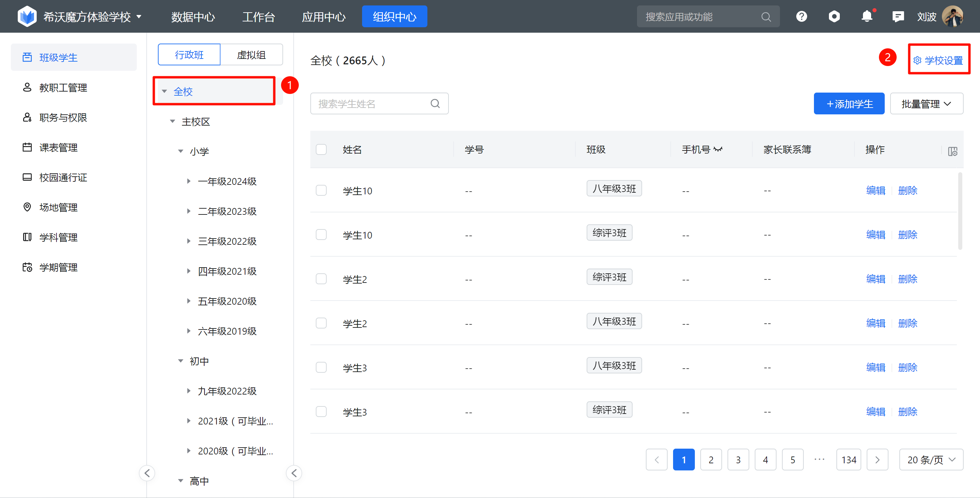Switch to 虚拟组 tab

pyautogui.click(x=251, y=54)
